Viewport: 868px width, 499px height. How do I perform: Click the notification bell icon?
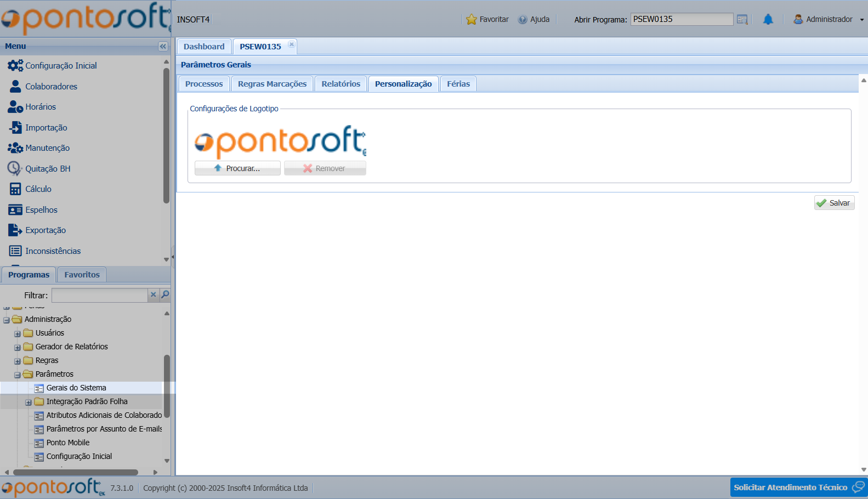pos(768,20)
